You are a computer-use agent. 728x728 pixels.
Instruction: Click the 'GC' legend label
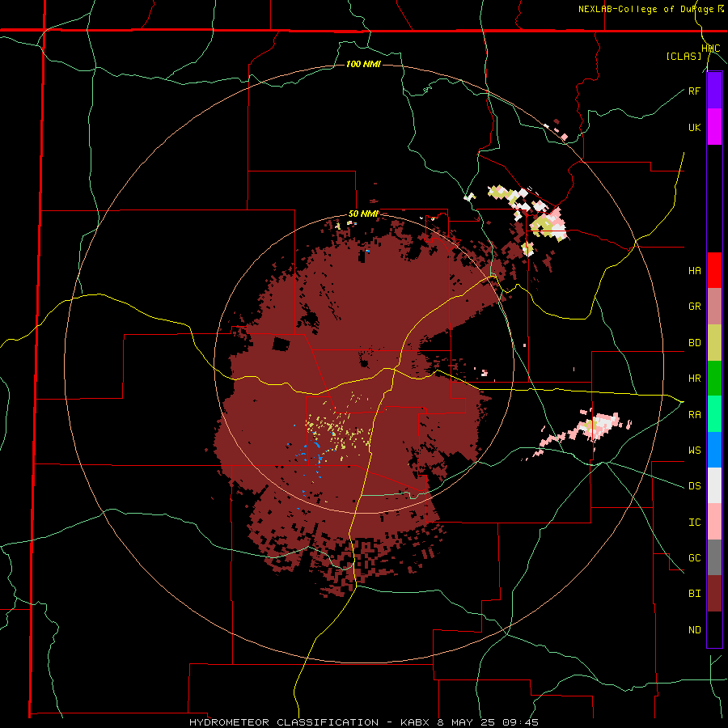[694, 558]
